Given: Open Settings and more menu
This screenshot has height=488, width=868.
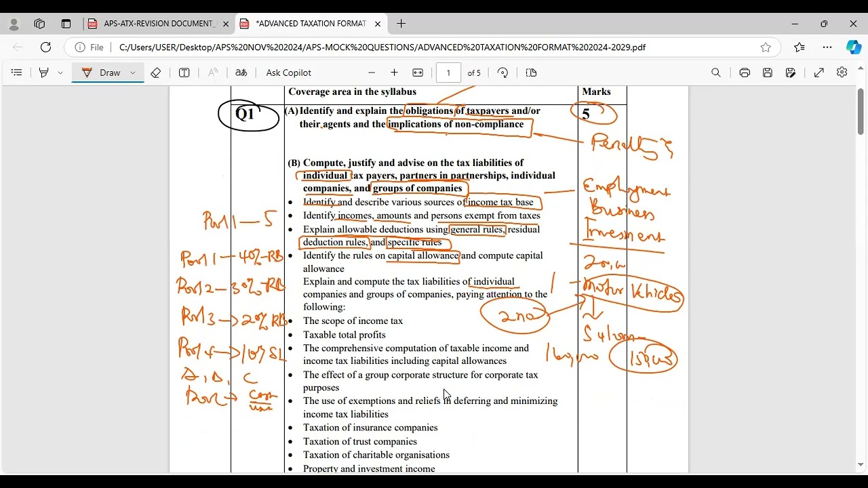Looking at the screenshot, I should click(x=827, y=47).
